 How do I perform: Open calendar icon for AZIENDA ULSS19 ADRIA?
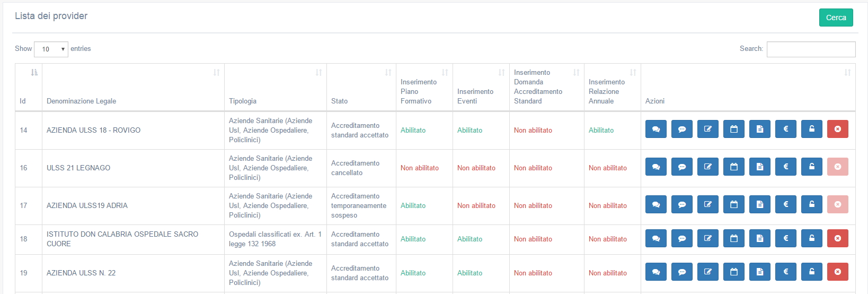click(733, 204)
